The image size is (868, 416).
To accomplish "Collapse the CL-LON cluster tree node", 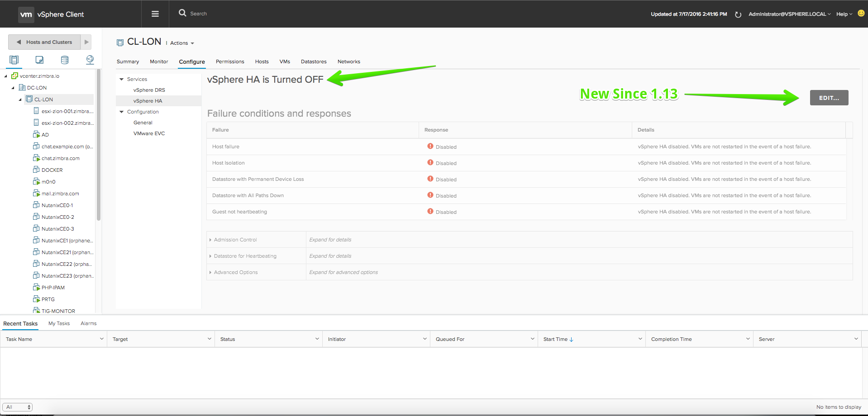I will click(x=20, y=99).
